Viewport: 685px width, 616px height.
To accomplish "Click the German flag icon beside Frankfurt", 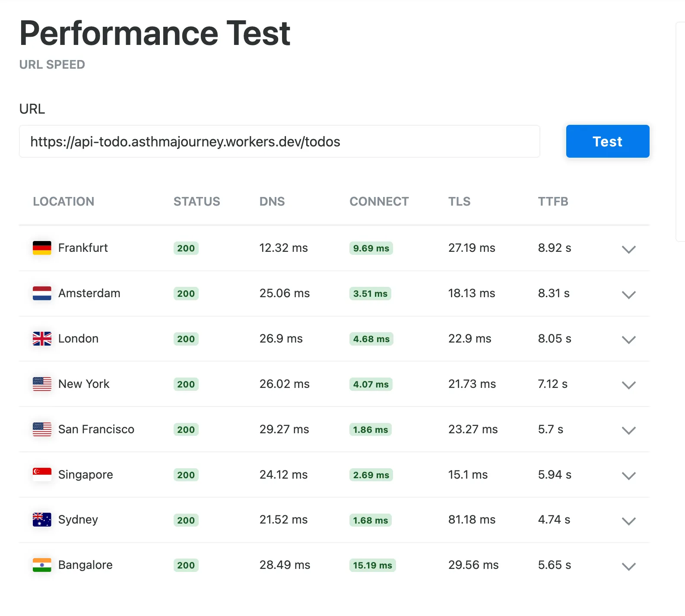I will [x=42, y=248].
